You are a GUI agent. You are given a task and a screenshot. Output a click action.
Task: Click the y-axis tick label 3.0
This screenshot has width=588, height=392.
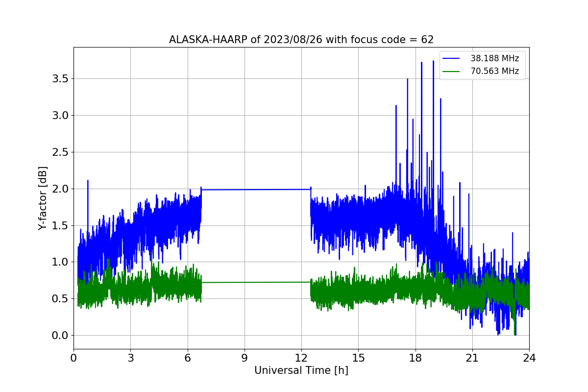60,115
